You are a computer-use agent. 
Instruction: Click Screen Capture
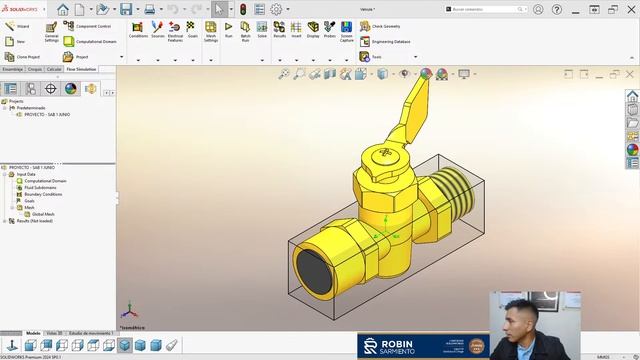tap(347, 32)
